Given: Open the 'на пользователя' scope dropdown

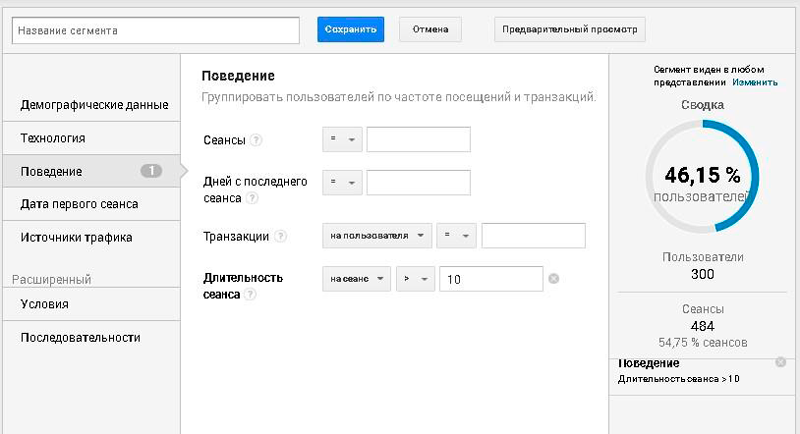Looking at the screenshot, I should (x=377, y=236).
